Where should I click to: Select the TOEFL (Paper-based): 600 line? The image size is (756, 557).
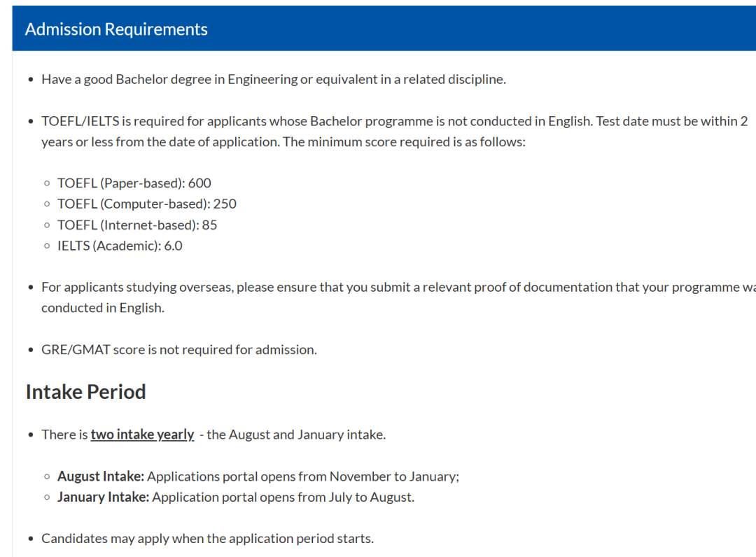pyautogui.click(x=134, y=183)
